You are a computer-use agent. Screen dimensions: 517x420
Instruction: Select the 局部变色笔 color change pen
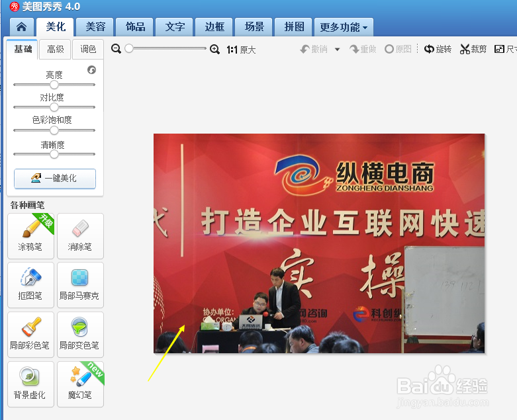(x=80, y=335)
